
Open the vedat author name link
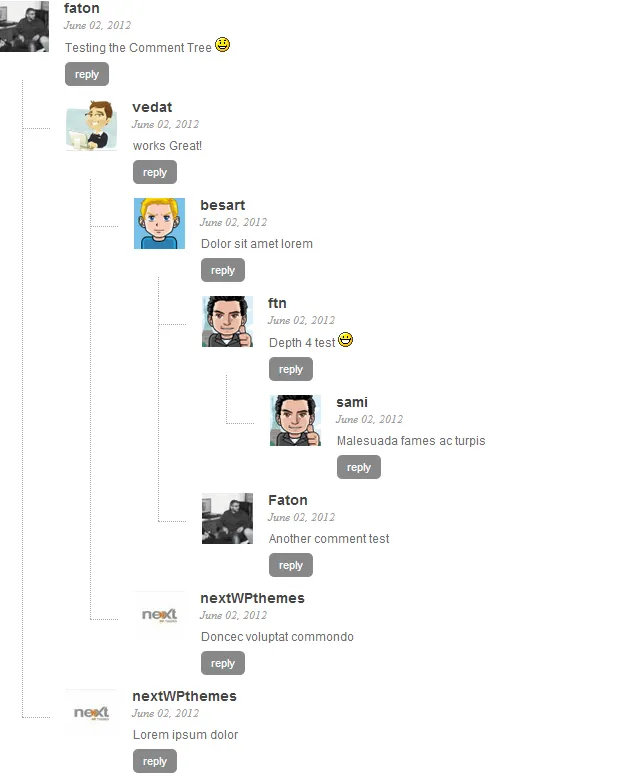click(x=152, y=107)
